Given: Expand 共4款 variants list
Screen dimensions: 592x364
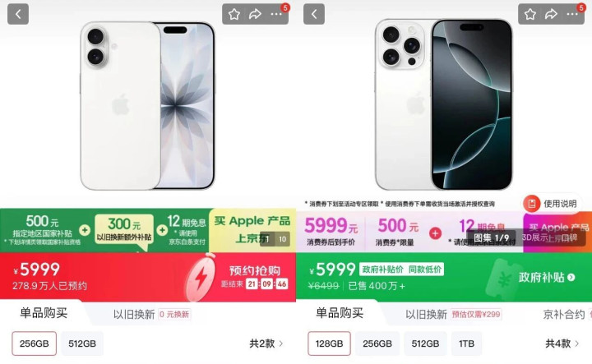Looking at the screenshot, I should (x=562, y=343).
